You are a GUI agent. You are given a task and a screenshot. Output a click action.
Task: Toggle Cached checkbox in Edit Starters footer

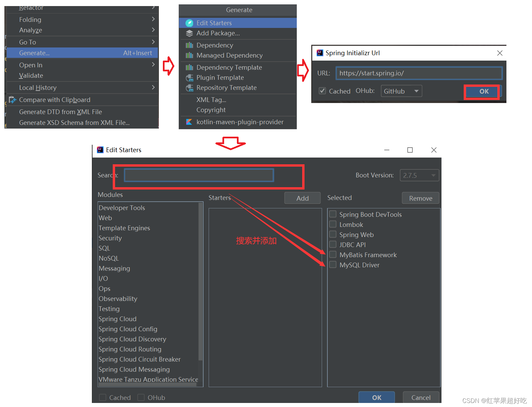103,398
